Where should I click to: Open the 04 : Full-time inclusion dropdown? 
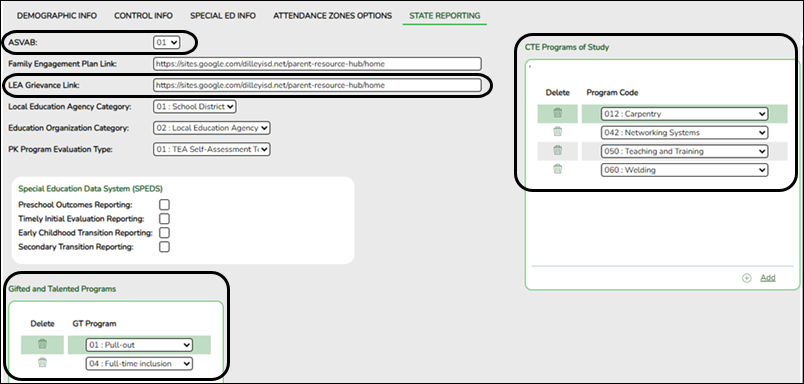tap(139, 363)
